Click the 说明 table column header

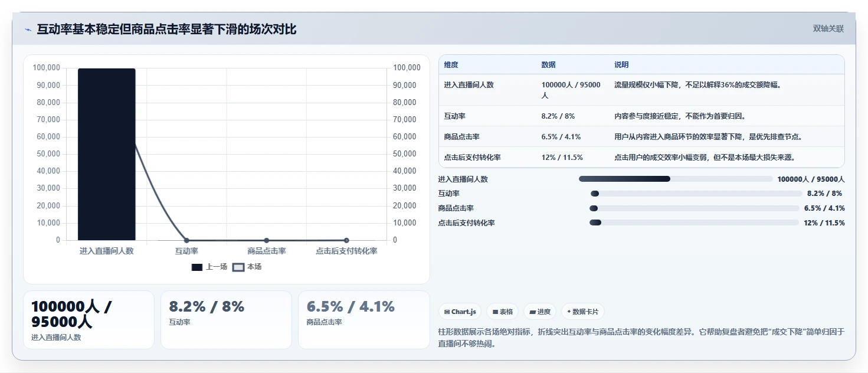[x=621, y=65]
